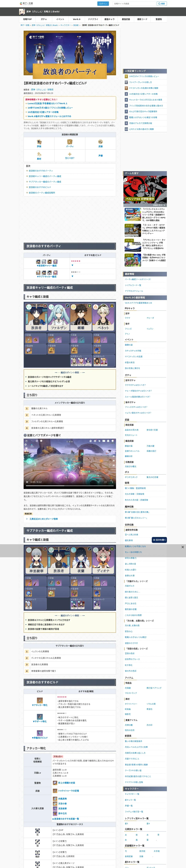
Task: Open 元素反応まとめとダメージ倍率 related link
Action: coord(44,519)
